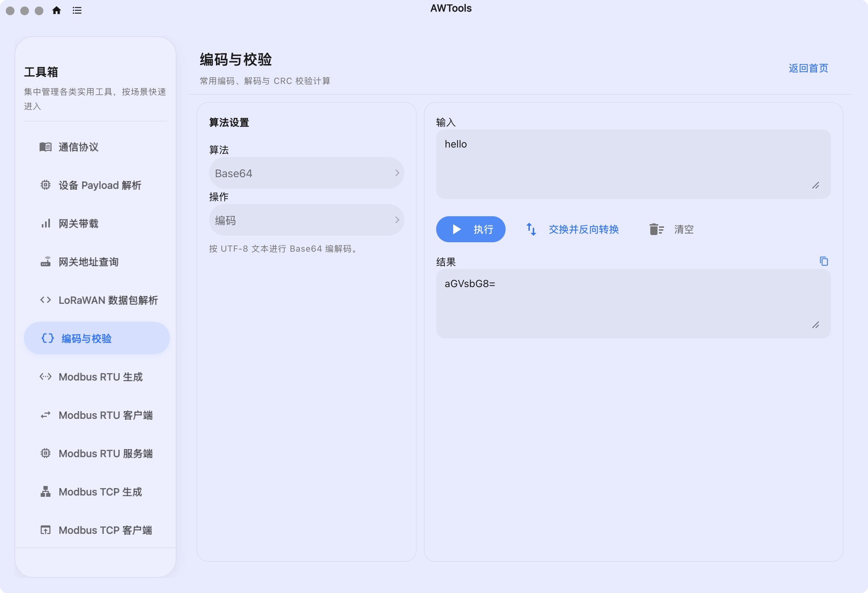The image size is (868, 593).
Task: Click the 网关地址查询 router icon
Action: tap(46, 261)
